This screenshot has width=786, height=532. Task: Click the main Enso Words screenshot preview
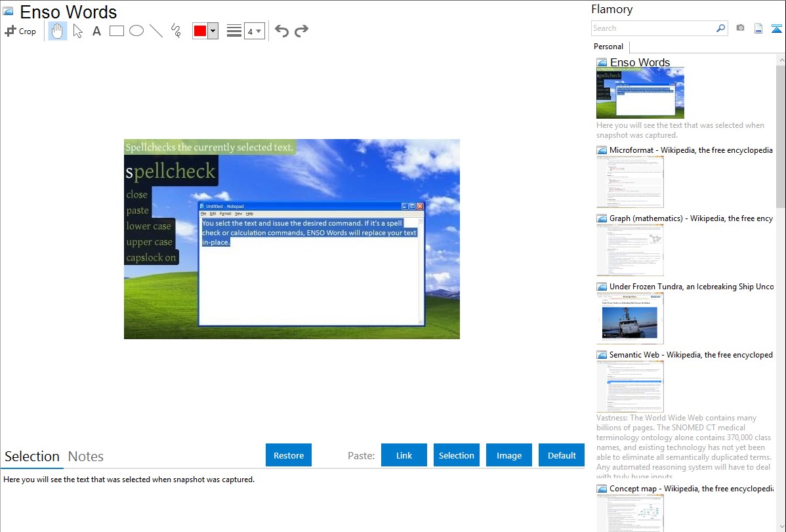pos(292,239)
